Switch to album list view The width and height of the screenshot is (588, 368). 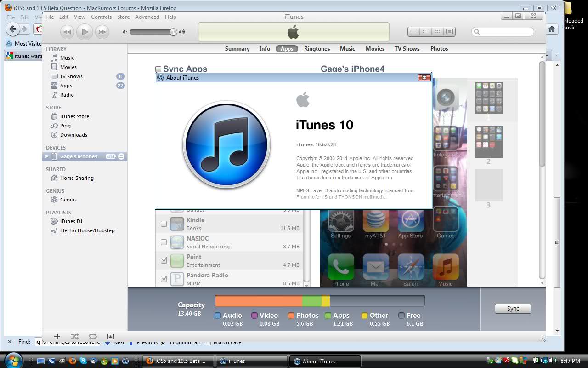[426, 32]
